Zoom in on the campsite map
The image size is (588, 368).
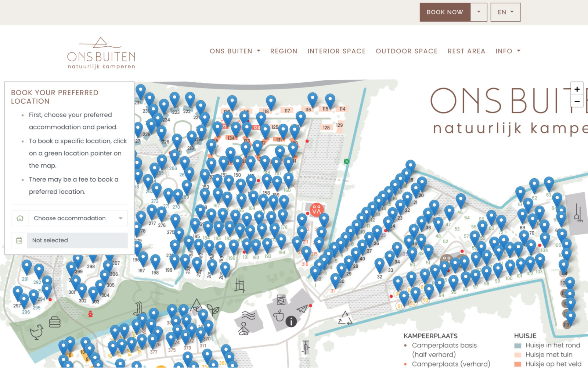pos(577,89)
